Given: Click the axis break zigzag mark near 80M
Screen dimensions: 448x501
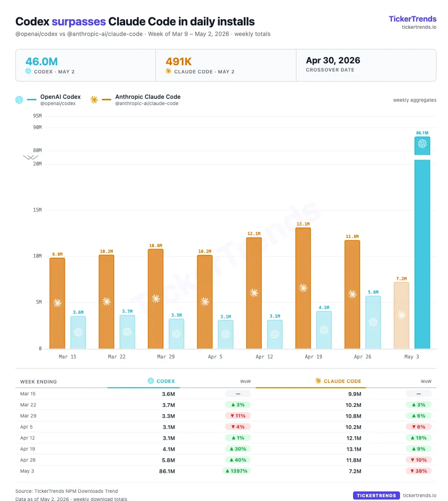Looking at the screenshot, I should [x=31, y=157].
